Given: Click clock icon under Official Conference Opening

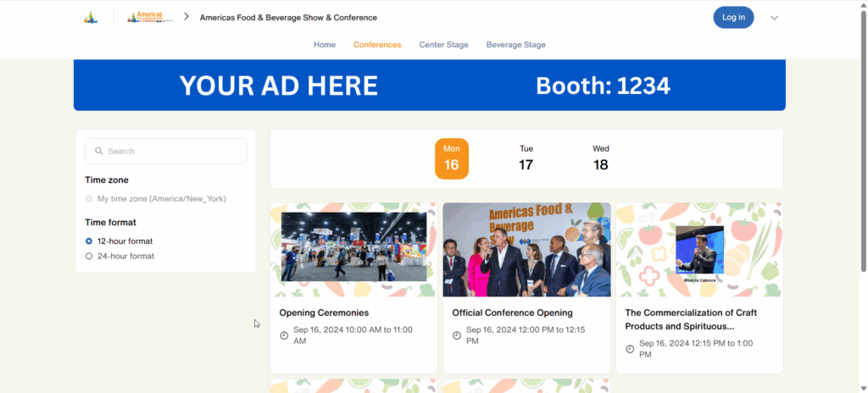Looking at the screenshot, I should pos(457,335).
